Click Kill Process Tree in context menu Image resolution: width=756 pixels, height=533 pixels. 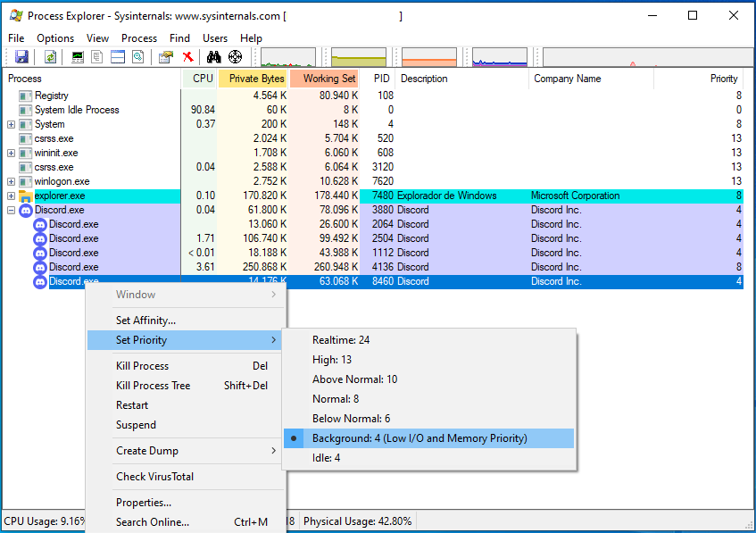coord(154,386)
